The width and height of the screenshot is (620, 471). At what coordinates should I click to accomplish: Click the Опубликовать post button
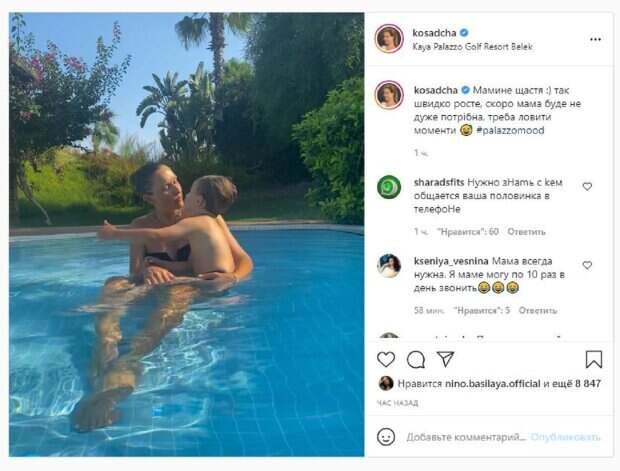(x=565, y=437)
